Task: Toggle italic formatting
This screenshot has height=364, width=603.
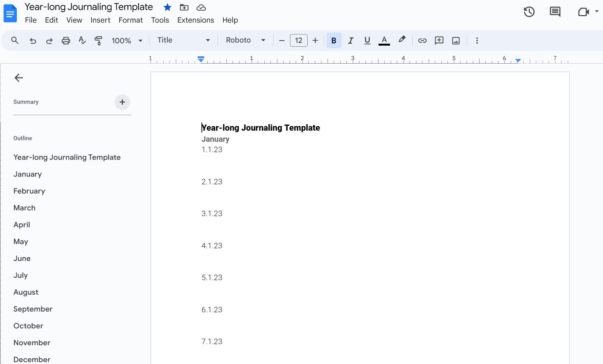Action: pos(351,41)
